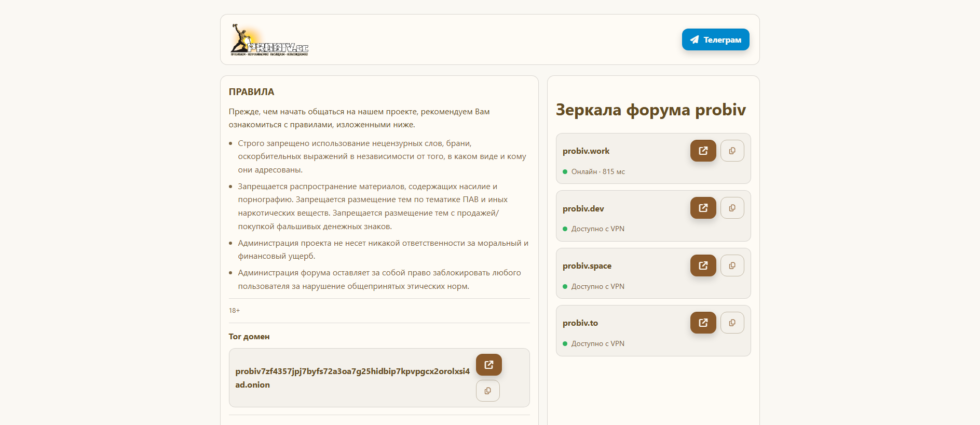Open probiv.work mirror in new tab
The height and width of the screenshot is (425, 980).
tap(703, 151)
